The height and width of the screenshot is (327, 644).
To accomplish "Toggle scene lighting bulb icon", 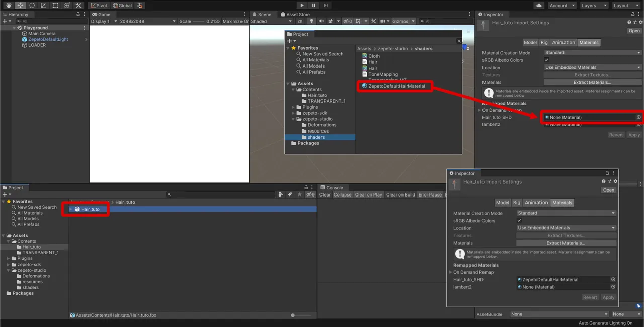I will click(311, 21).
